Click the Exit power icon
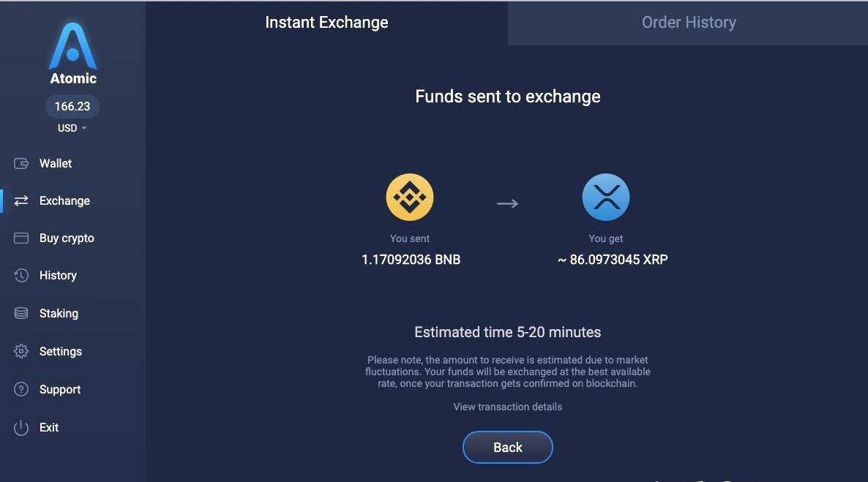 tap(21, 428)
